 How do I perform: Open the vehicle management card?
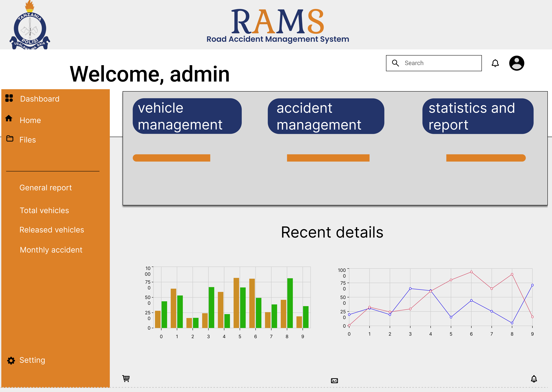[x=187, y=116]
